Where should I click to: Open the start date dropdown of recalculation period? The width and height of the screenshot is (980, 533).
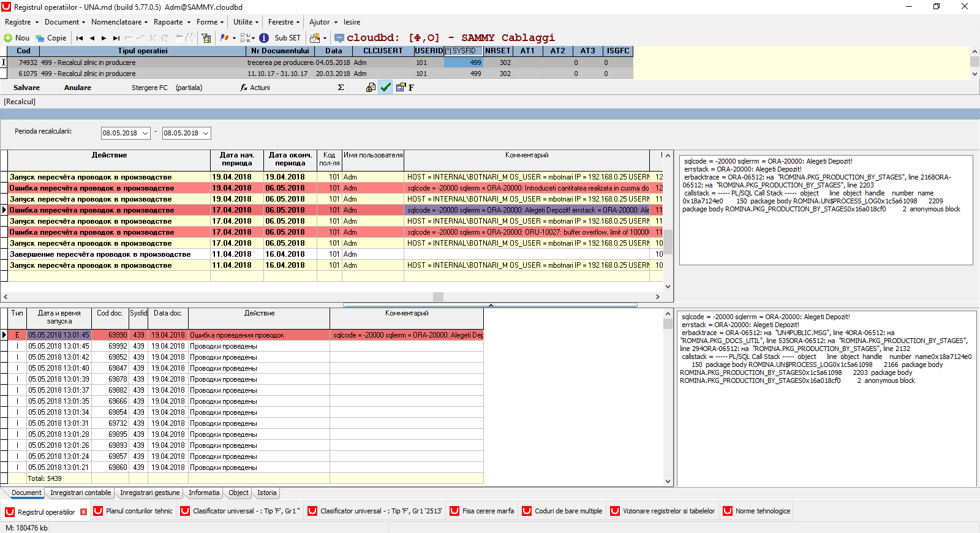(145, 133)
